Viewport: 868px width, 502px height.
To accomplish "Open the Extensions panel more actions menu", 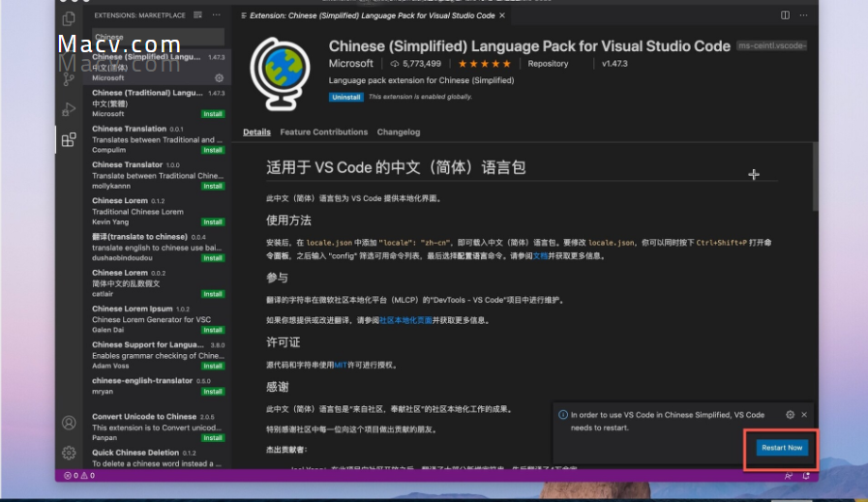I will point(217,15).
